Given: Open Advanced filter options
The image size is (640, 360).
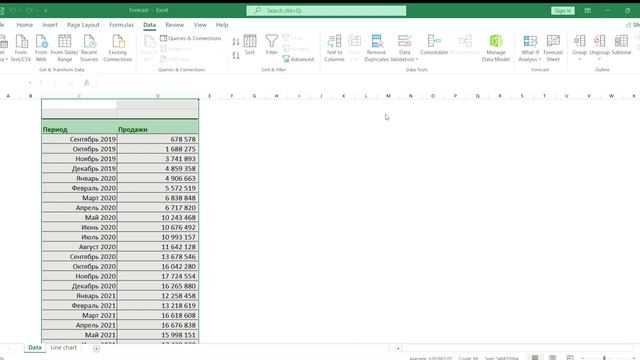Looking at the screenshot, I should (x=298, y=59).
